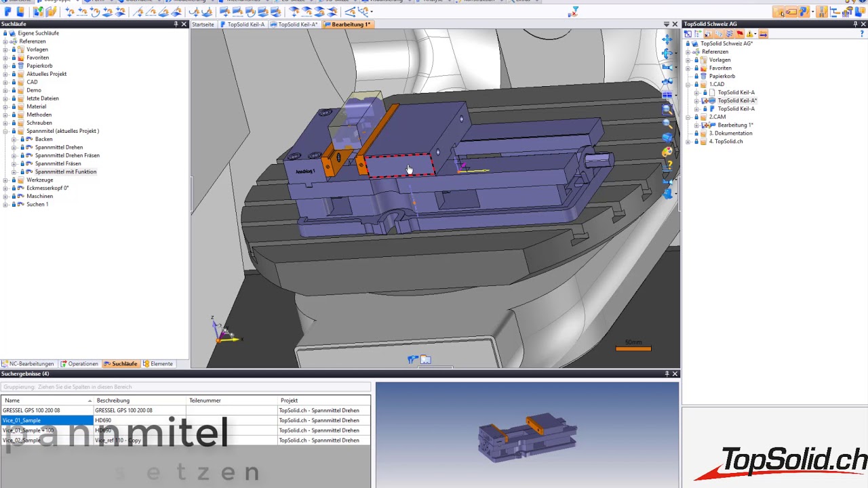Click the yellow warning triangle icon in project panel
Image resolution: width=868 pixels, height=488 pixels.
pos(751,33)
